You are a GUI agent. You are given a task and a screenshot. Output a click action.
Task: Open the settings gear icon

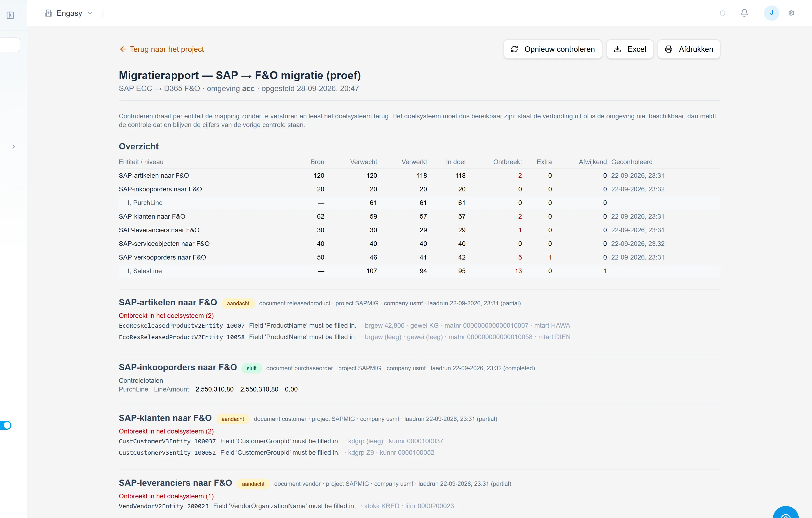[x=791, y=13]
